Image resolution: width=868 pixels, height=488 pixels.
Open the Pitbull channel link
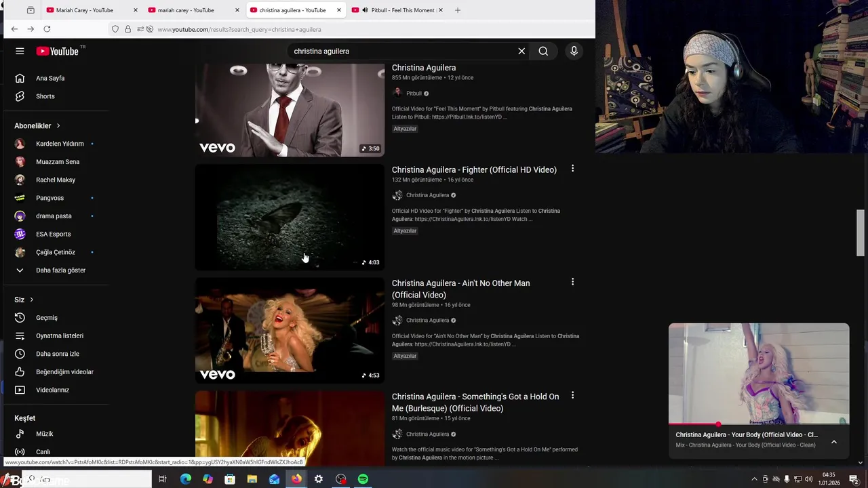click(x=414, y=94)
